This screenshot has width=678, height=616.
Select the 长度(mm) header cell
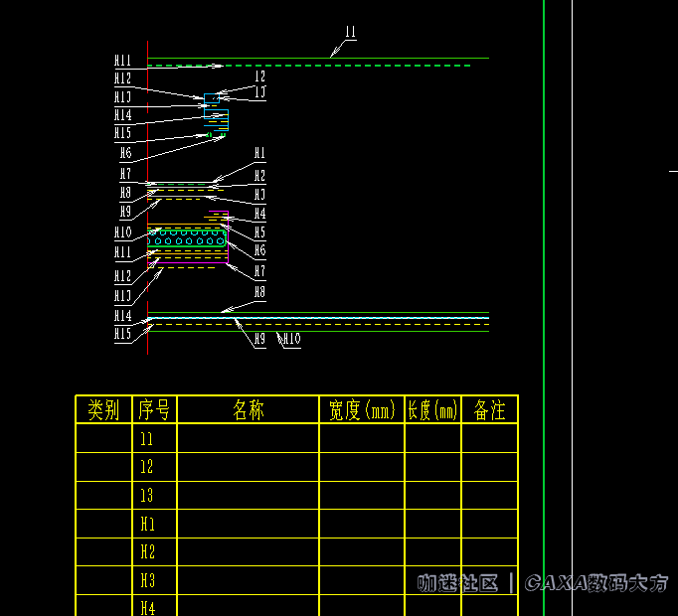click(x=432, y=409)
